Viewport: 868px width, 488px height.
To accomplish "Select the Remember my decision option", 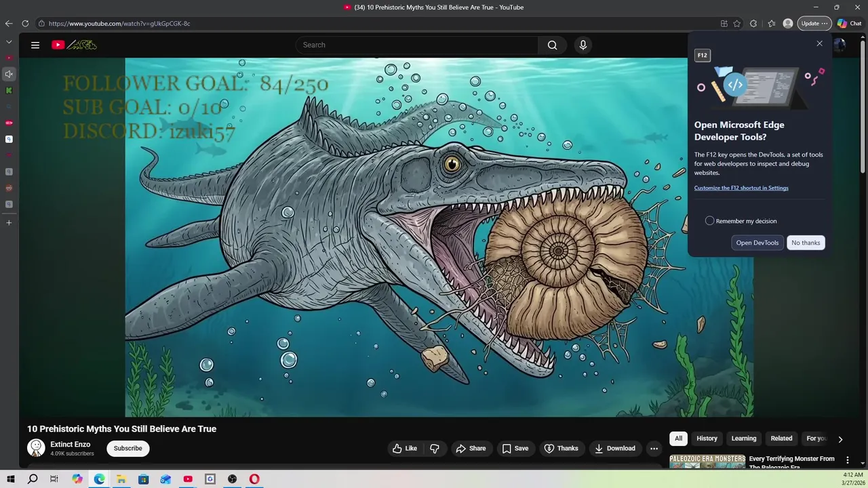I will pyautogui.click(x=709, y=221).
